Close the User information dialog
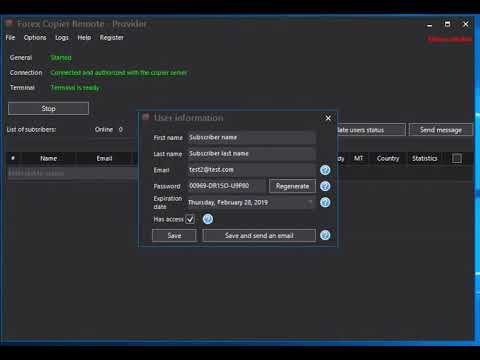 (328, 118)
